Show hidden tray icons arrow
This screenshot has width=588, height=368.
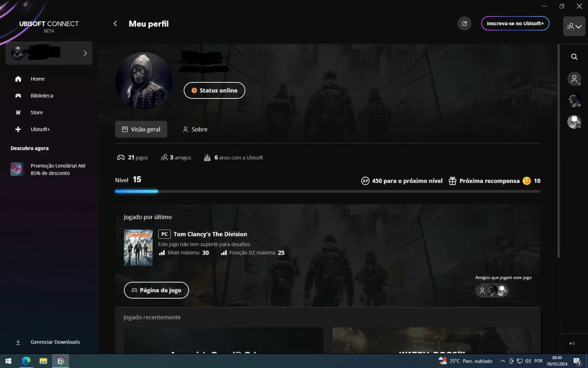coord(502,361)
